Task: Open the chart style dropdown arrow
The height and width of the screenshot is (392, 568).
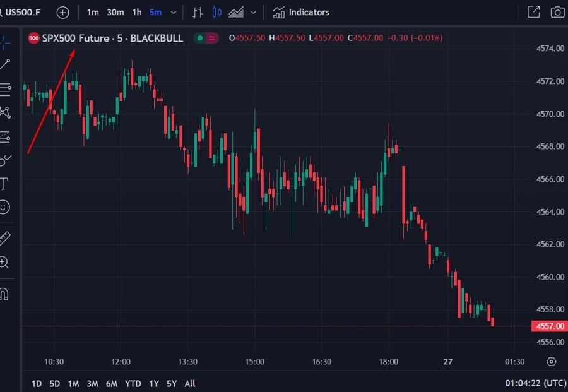Action: [x=254, y=12]
